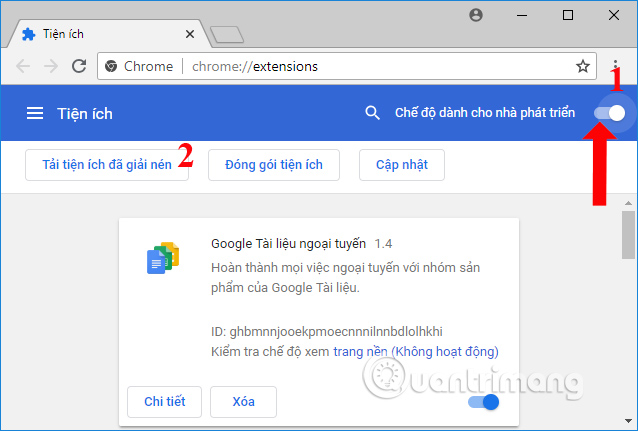Select the Tiện ích browser tab
This screenshot has width=638, height=431.
(108, 34)
